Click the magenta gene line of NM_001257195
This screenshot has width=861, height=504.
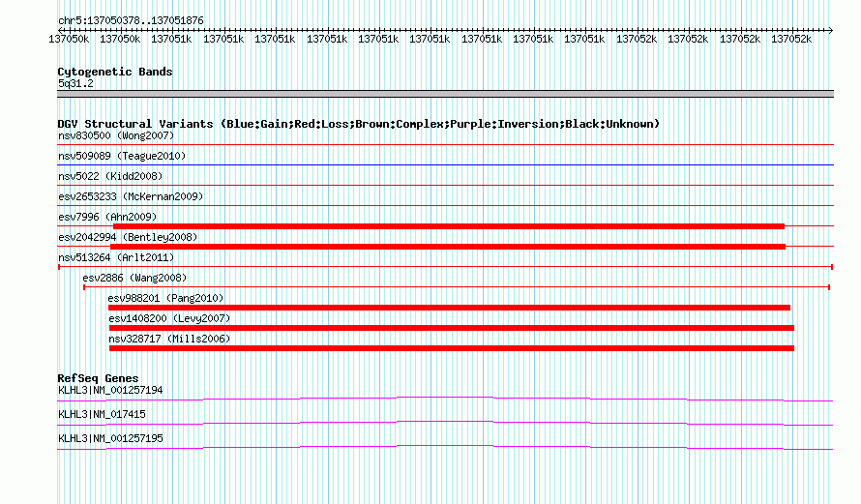(x=445, y=447)
